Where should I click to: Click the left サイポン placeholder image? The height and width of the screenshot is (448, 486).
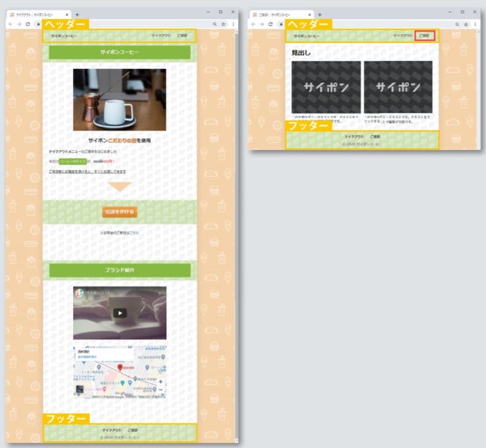[326, 87]
